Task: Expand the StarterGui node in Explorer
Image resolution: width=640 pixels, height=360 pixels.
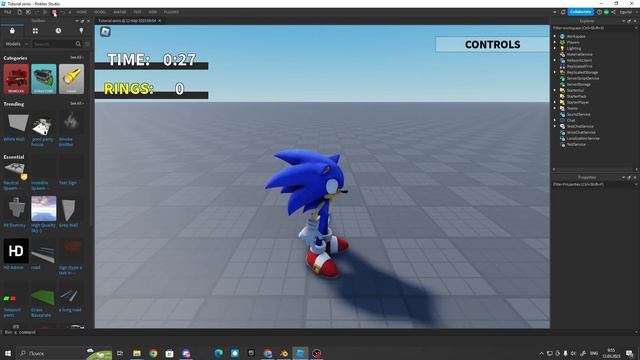Action: tap(555, 90)
